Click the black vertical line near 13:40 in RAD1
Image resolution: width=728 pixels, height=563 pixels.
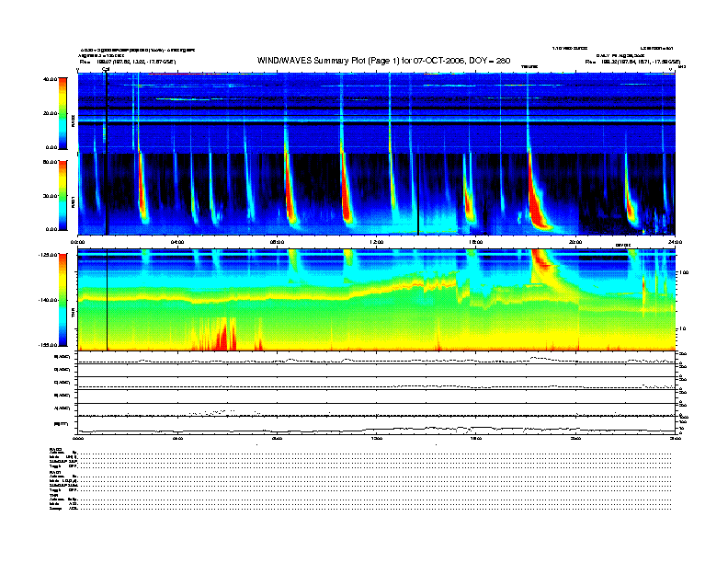pyautogui.click(x=418, y=194)
